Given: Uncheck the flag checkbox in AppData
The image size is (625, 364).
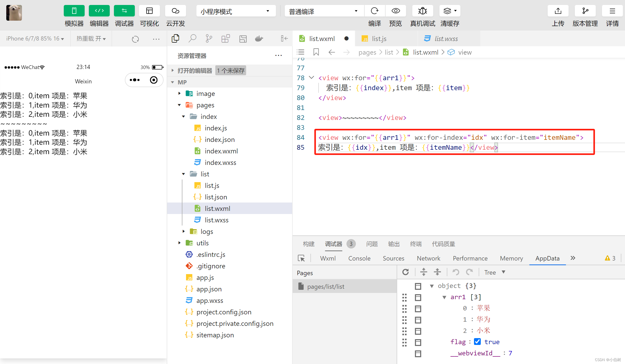Looking at the screenshot, I should pos(477,342).
